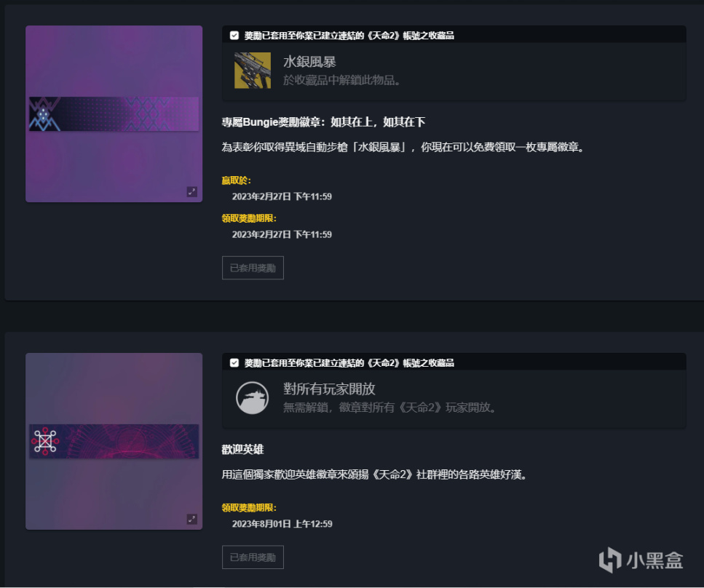The image size is (704, 588).
Task: Click the 對所有玩家開放 title text
Action: pyautogui.click(x=329, y=389)
